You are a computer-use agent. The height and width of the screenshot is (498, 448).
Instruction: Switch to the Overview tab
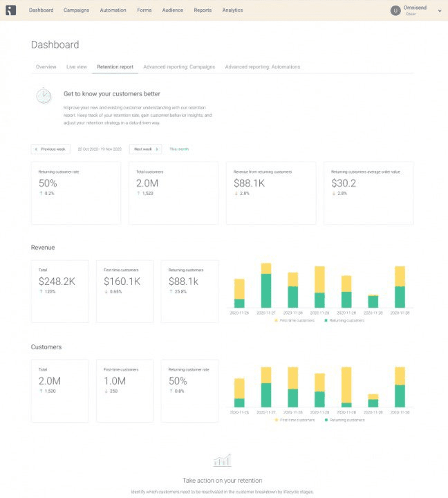pyautogui.click(x=46, y=66)
